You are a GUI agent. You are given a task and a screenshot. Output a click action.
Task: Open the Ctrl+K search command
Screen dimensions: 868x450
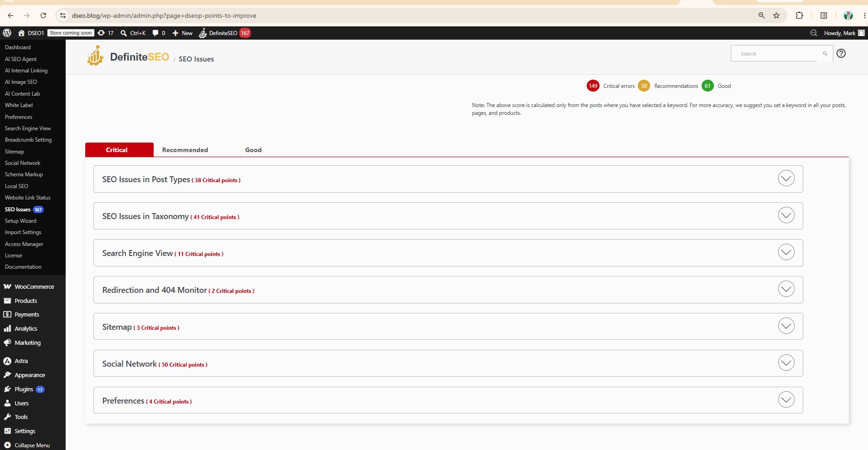click(133, 33)
